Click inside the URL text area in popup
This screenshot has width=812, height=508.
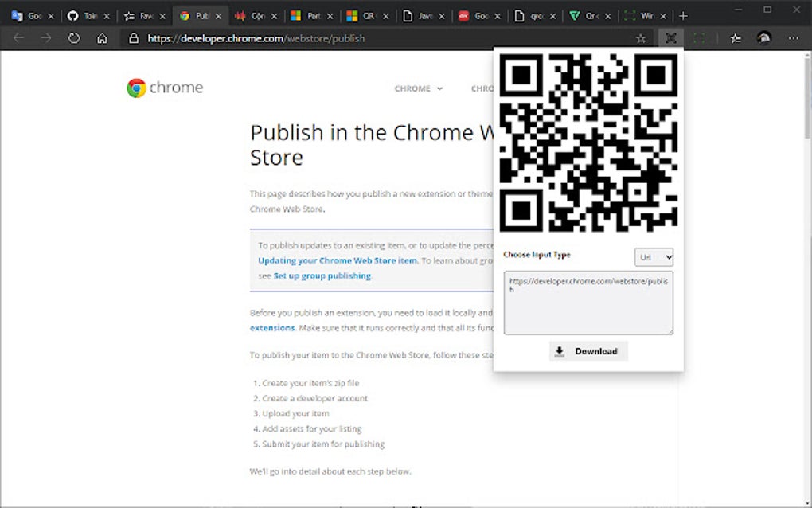(x=588, y=303)
